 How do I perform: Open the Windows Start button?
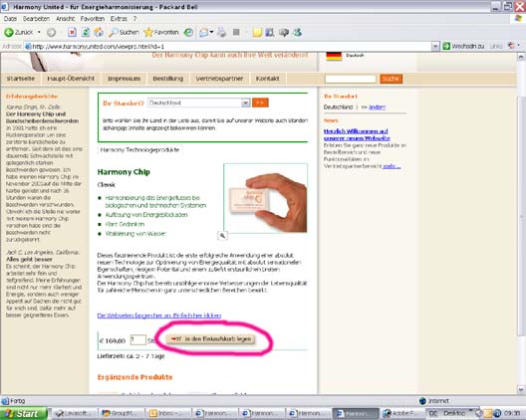24,414
